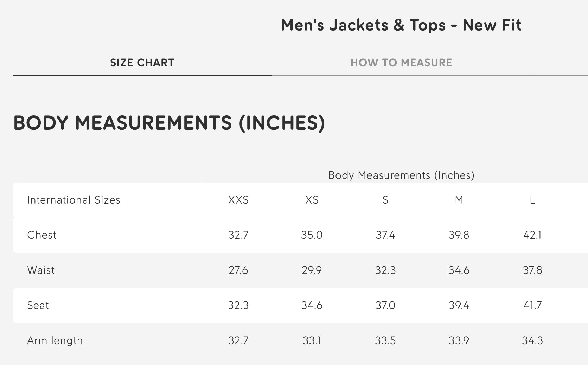Switch to the SIZE CHART tab
The height and width of the screenshot is (365, 588).
142,63
